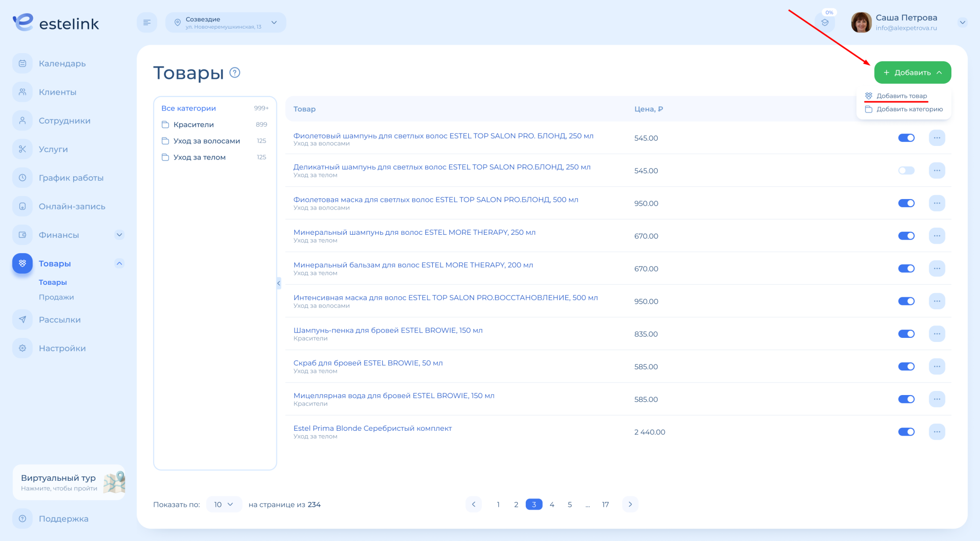Screen dimensions: 980x541
Task: Open more options for Фиолетовый шампунь row
Action: (x=937, y=138)
